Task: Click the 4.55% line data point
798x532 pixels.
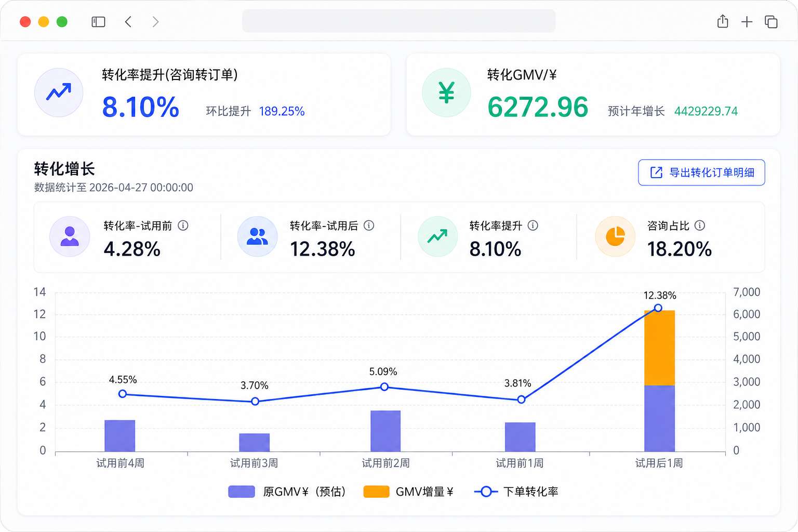Action: pyautogui.click(x=123, y=394)
